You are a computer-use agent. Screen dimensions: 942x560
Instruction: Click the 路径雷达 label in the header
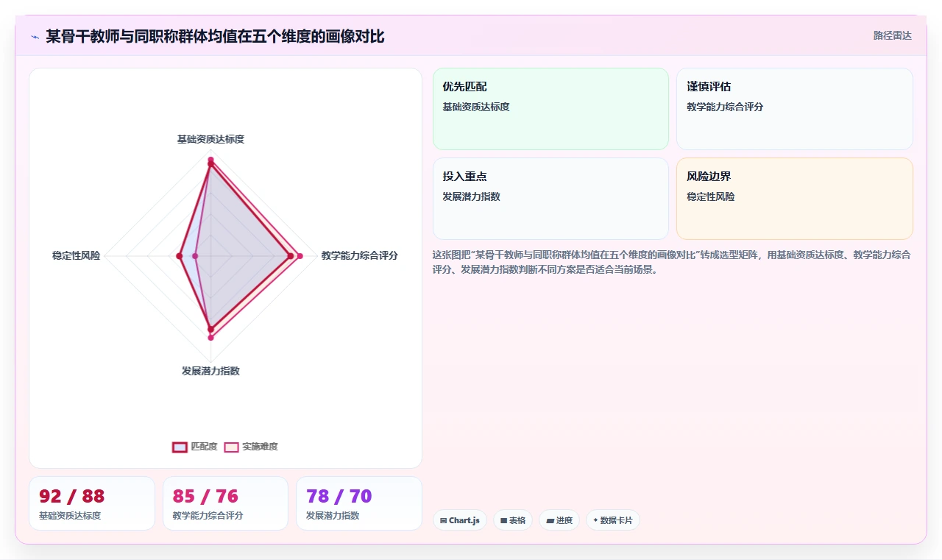pyautogui.click(x=892, y=35)
